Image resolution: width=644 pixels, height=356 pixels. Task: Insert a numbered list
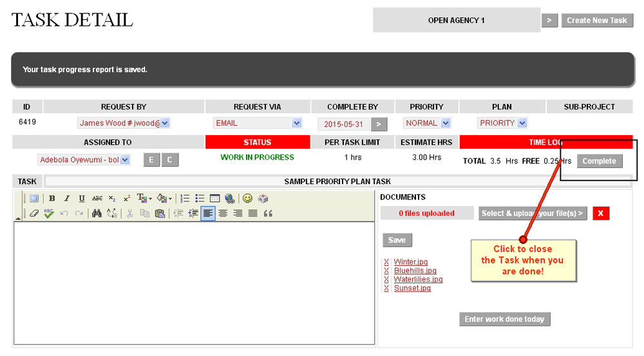click(x=185, y=199)
